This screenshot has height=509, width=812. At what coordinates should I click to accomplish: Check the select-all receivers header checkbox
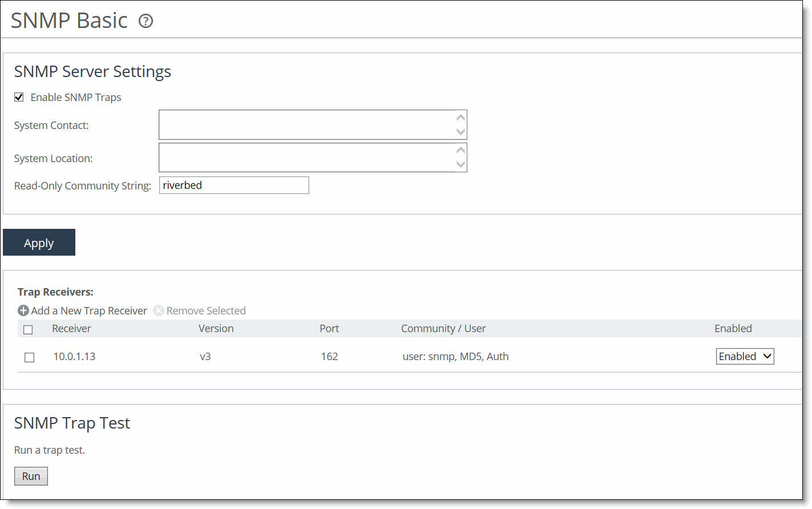[x=28, y=329]
